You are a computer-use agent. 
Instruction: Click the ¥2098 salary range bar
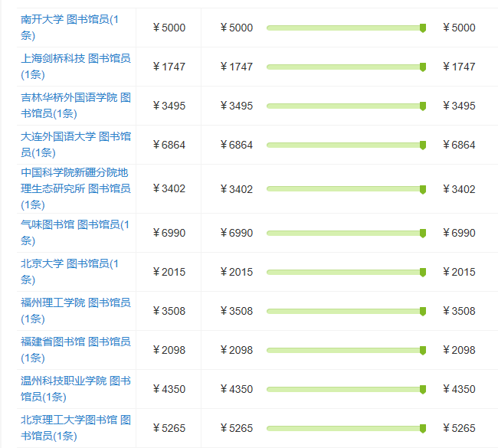pos(346,350)
